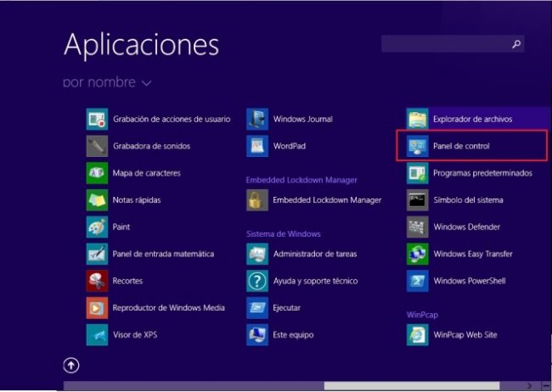Open Windows PowerShell icon
This screenshot has width=552, height=392.
tap(418, 281)
